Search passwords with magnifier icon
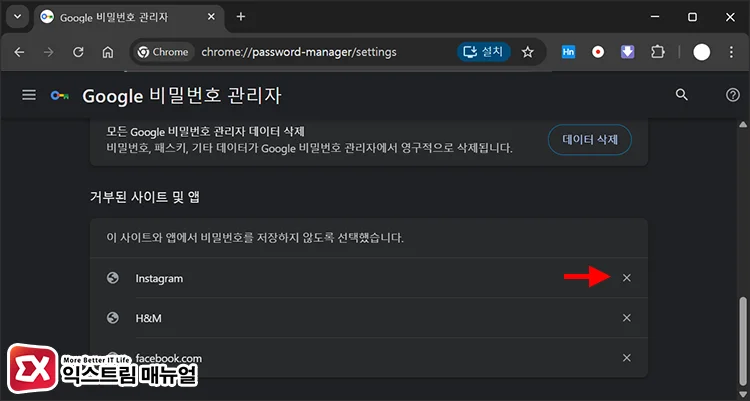This screenshot has width=750, height=401. click(x=682, y=95)
